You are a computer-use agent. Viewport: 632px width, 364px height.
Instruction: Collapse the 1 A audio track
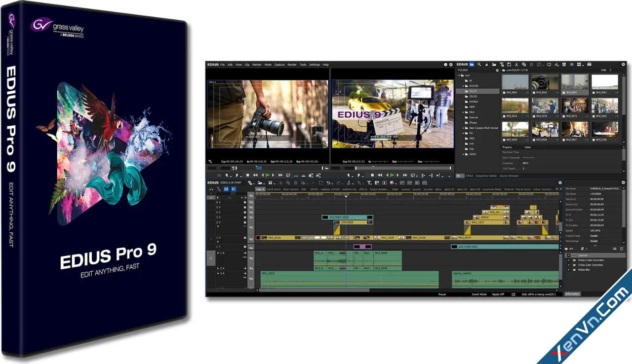click(218, 253)
